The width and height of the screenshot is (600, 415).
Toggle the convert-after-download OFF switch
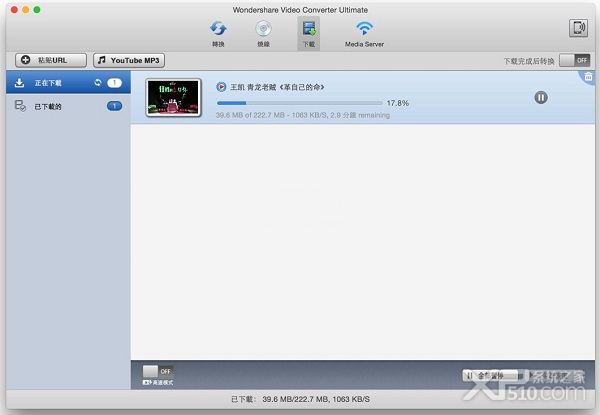click(575, 60)
